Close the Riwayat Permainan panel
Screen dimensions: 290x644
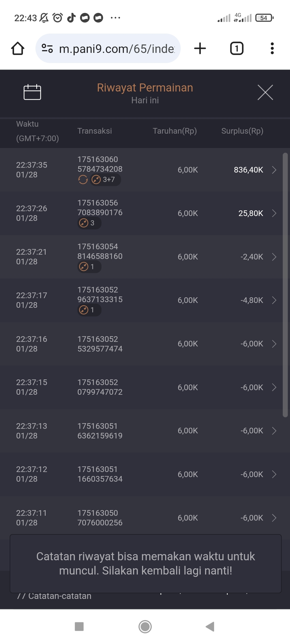265,92
